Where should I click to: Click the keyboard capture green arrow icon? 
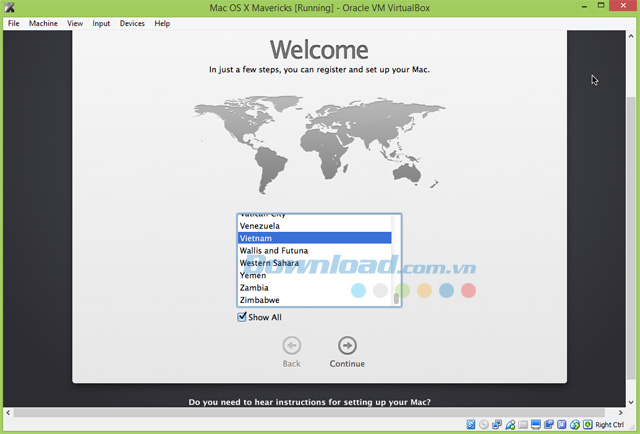point(587,424)
